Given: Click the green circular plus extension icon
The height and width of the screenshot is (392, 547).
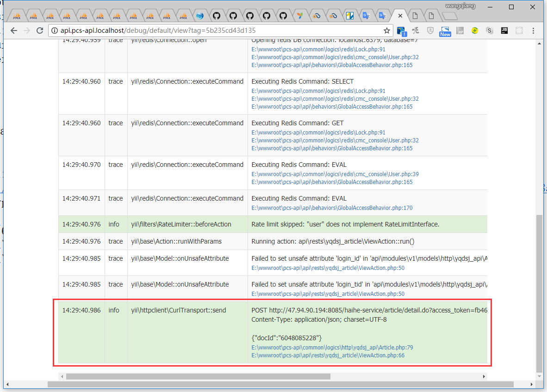Looking at the screenshot, I should click(475, 31).
